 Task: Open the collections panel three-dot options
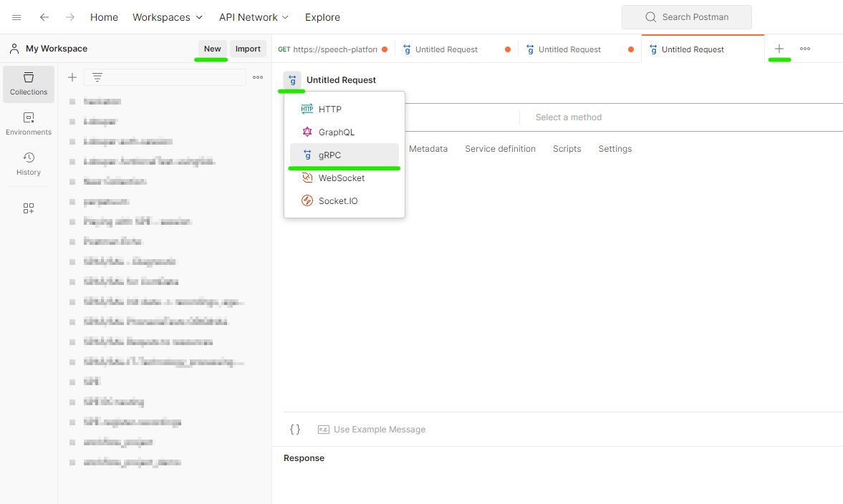tap(258, 77)
